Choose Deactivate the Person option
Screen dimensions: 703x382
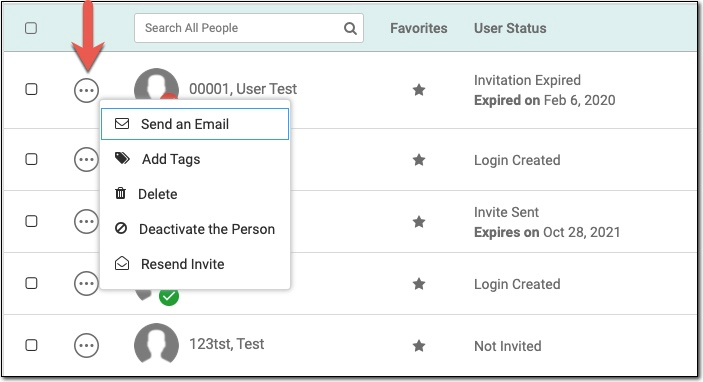pyautogui.click(x=195, y=229)
